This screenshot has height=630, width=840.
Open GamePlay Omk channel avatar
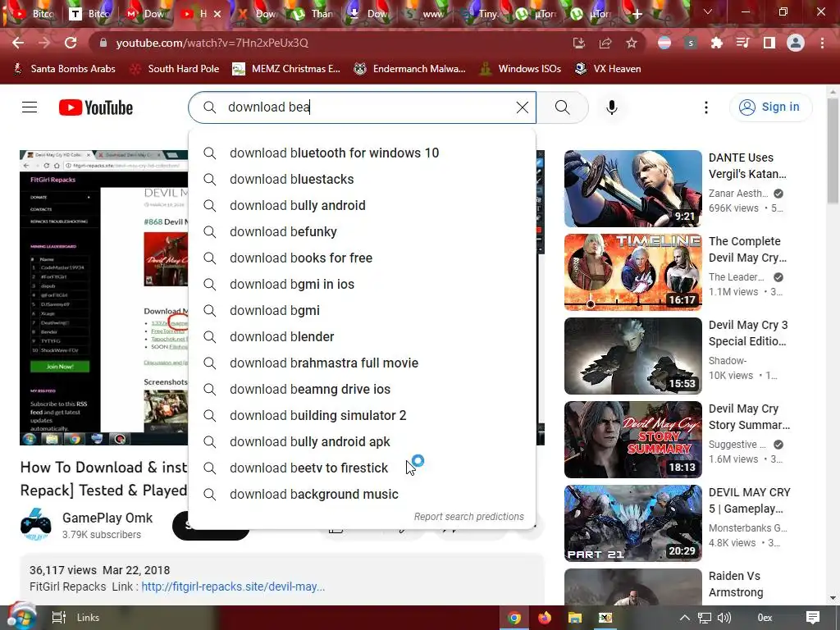click(x=35, y=525)
